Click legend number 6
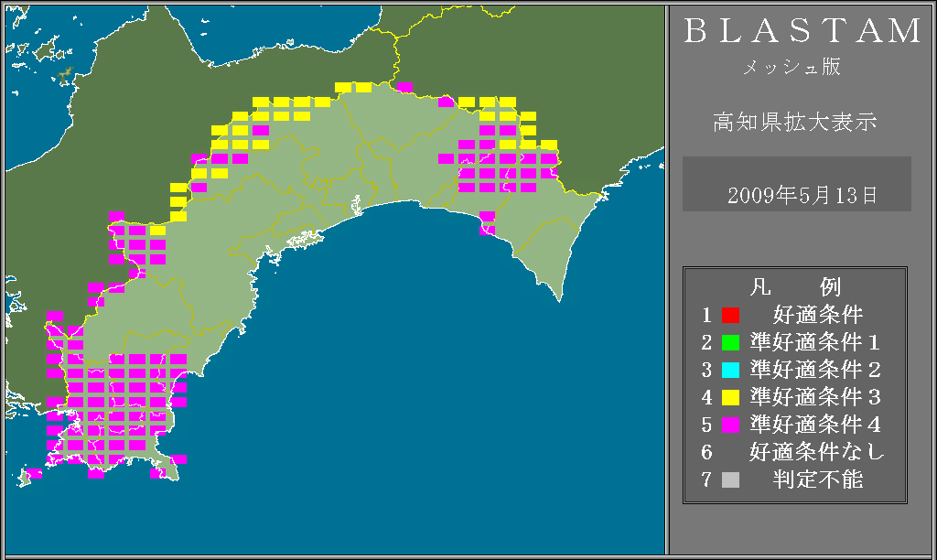Viewport: 937px width, 560px height. [707, 452]
